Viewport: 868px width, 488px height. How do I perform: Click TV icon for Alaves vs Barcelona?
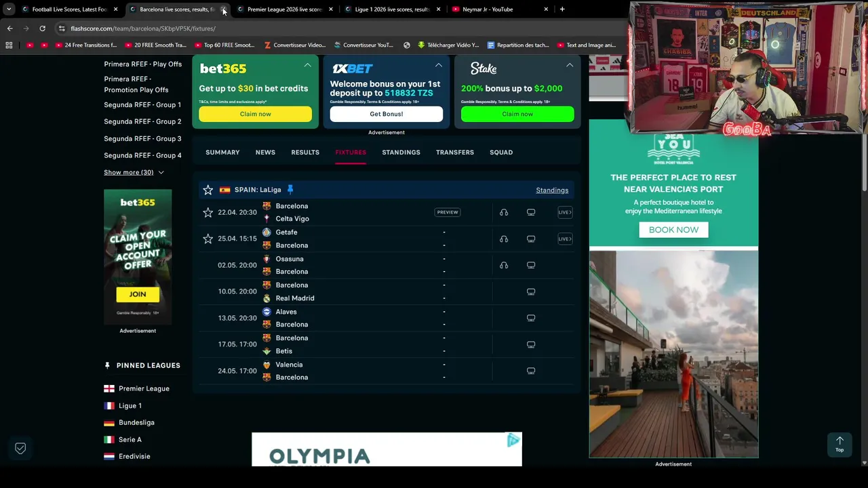point(531,318)
